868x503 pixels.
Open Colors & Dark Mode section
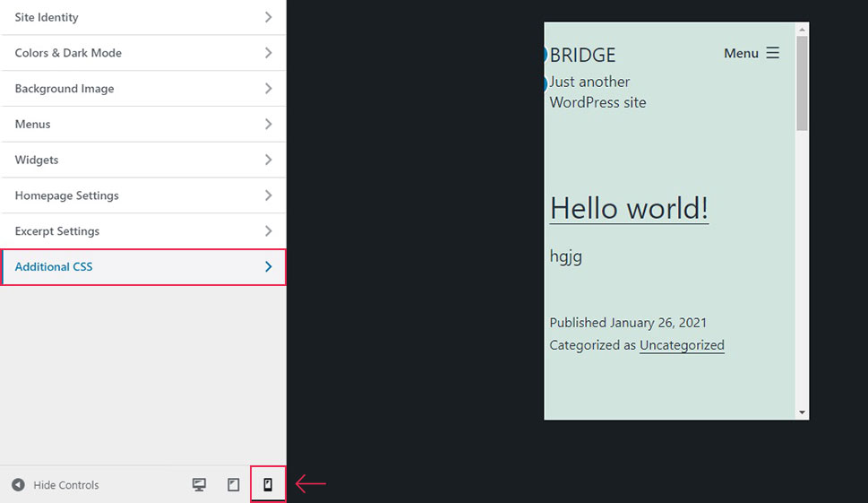tap(143, 53)
